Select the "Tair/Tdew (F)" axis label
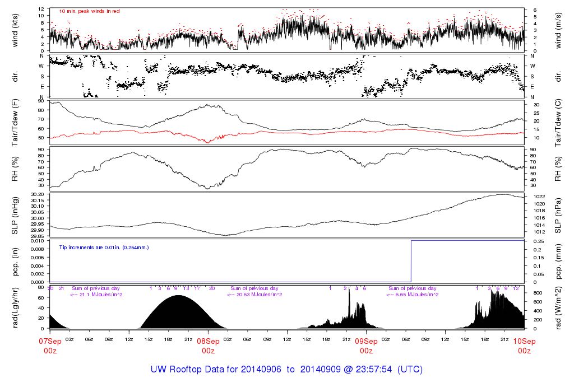The image size is (574, 392). click(15, 123)
